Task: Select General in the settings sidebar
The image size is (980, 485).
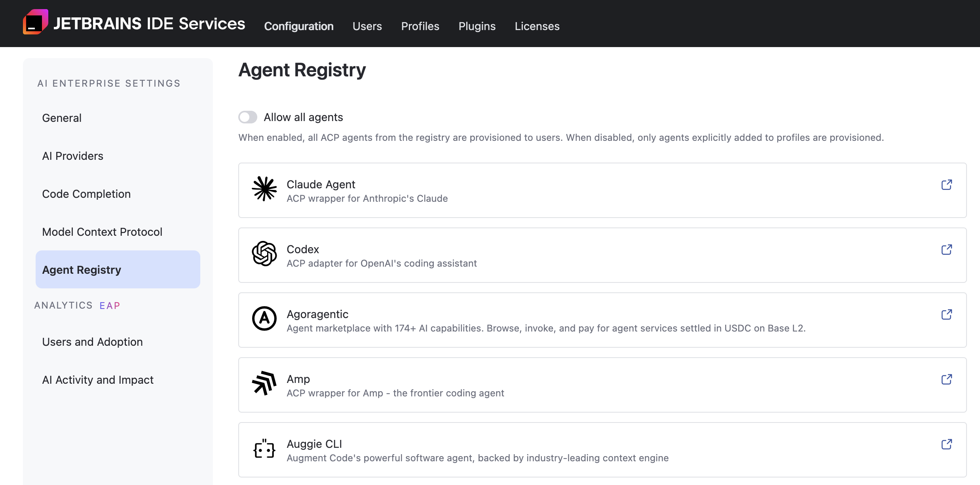Action: (118, 118)
